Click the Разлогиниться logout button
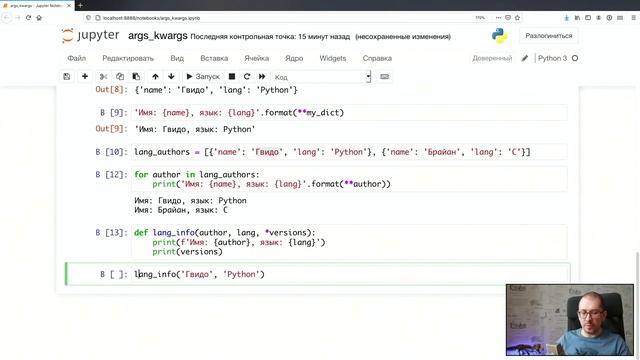Viewport: 640px width, 360px height. click(549, 36)
